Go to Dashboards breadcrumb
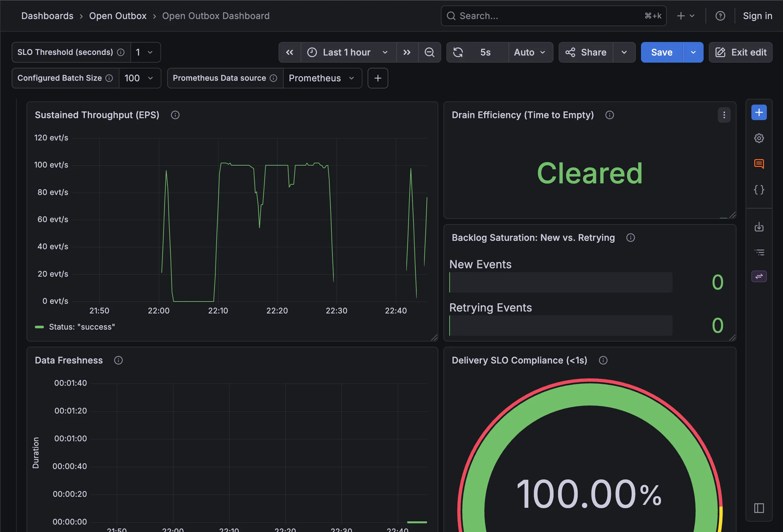This screenshot has height=532, width=783. pos(47,16)
